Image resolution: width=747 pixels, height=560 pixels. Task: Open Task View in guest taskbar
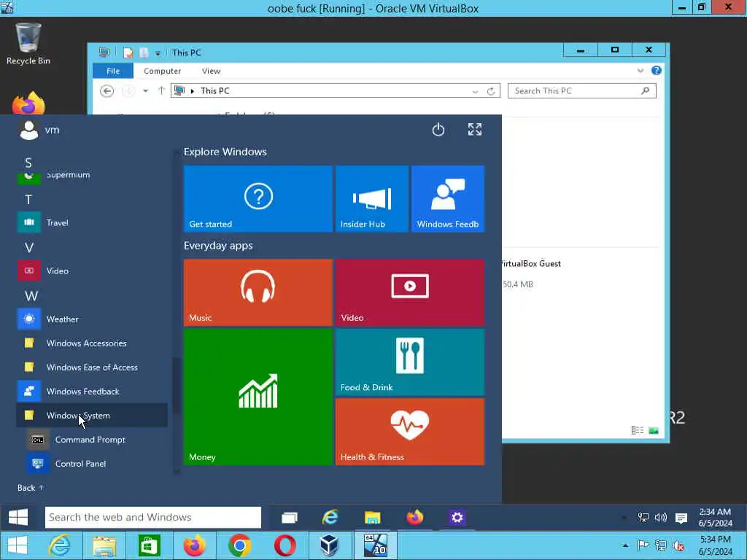click(289, 518)
